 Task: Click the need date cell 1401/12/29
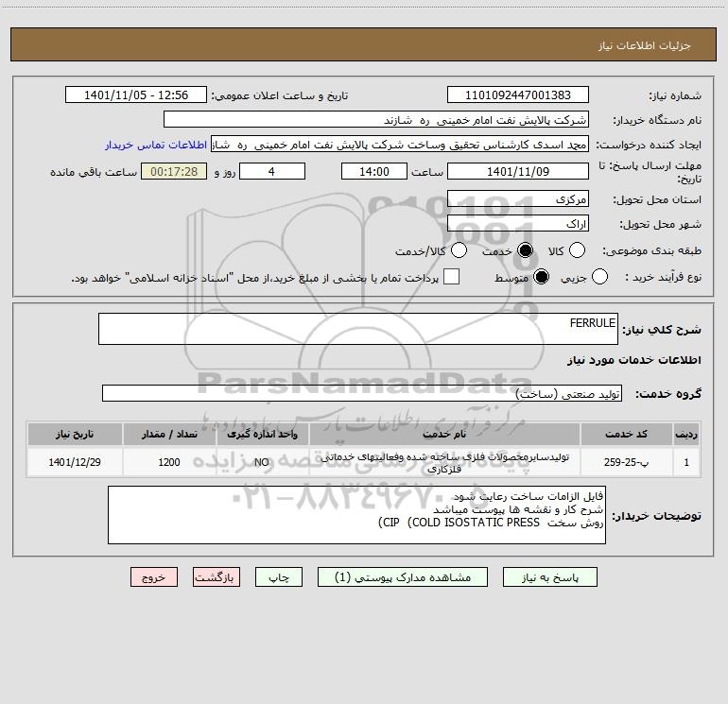(x=75, y=462)
